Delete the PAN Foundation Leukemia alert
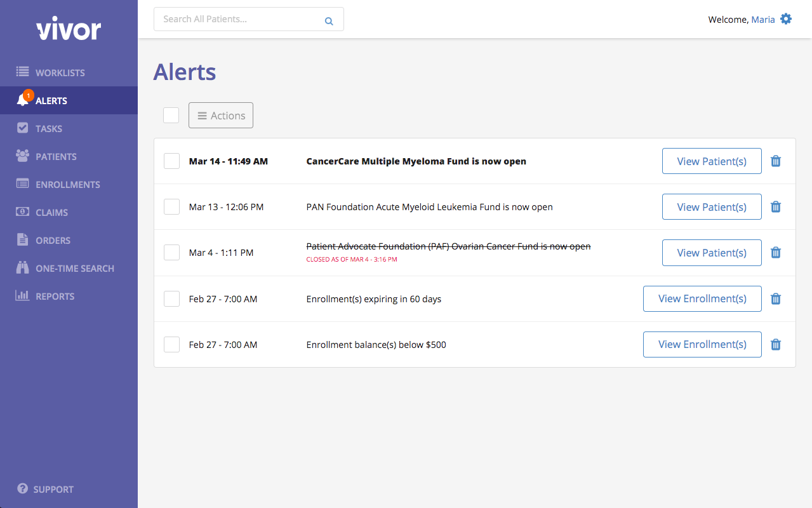812x508 pixels. point(775,207)
